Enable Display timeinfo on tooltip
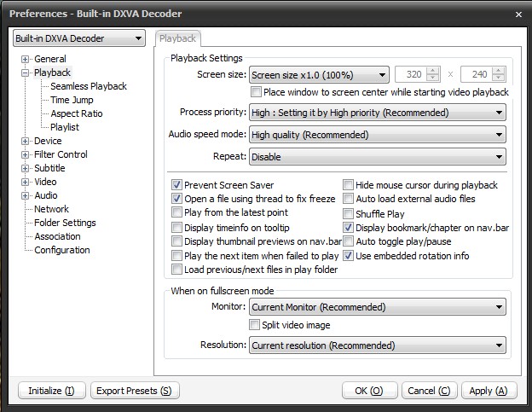 [x=176, y=228]
